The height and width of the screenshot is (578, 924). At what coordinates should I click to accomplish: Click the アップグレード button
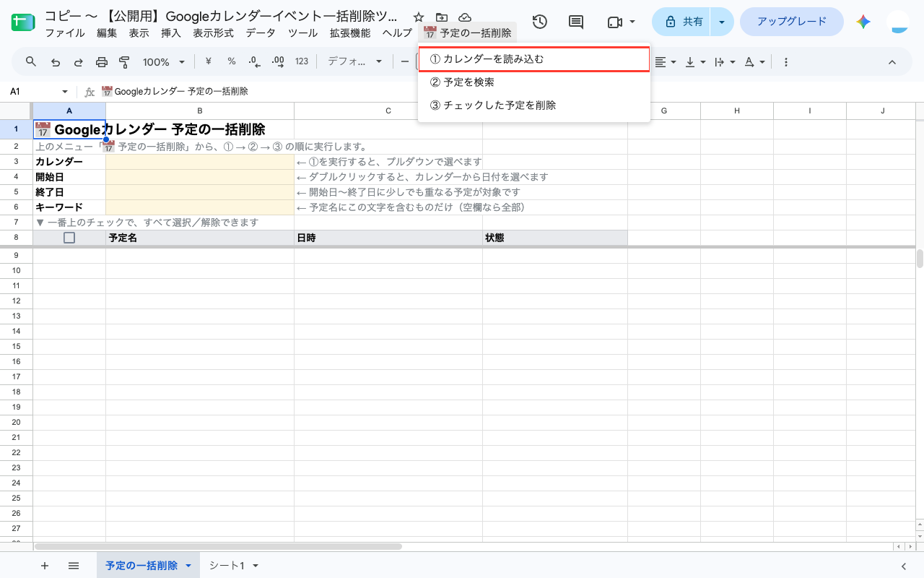point(792,22)
